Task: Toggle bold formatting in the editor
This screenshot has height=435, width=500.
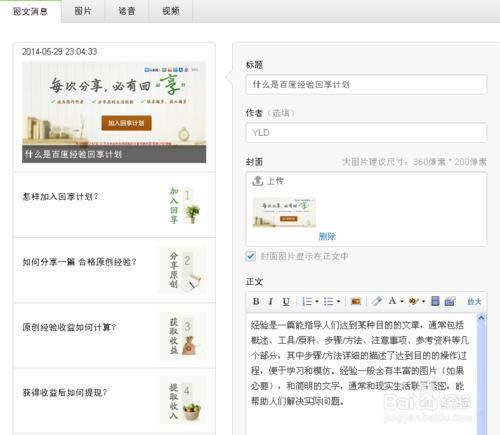Action: click(256, 301)
